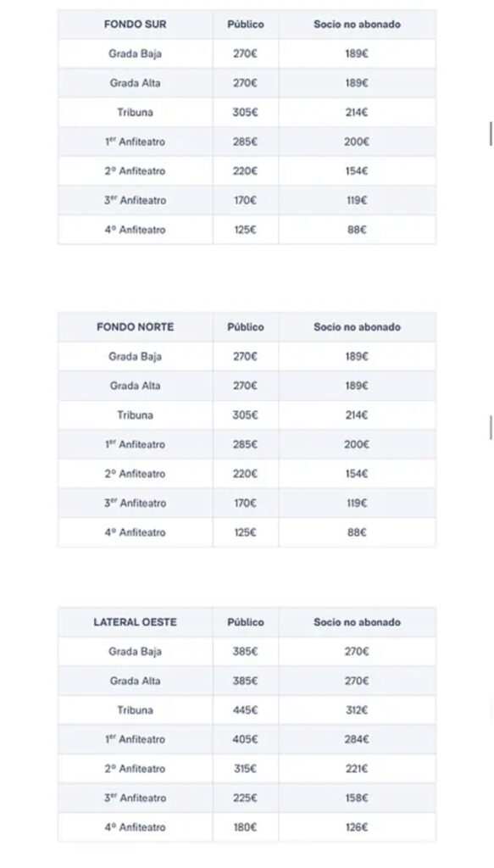Select LATERAL OESTE 1er Anfiteatro 284€ cell
Image resolution: width=494 pixels, height=868 pixels.
click(357, 739)
